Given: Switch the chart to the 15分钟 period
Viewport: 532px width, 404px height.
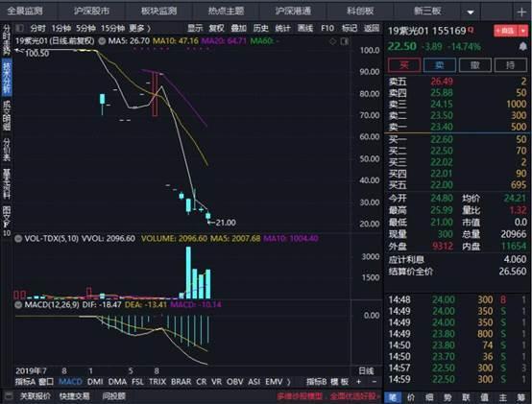Looking at the screenshot, I should pos(113,28).
